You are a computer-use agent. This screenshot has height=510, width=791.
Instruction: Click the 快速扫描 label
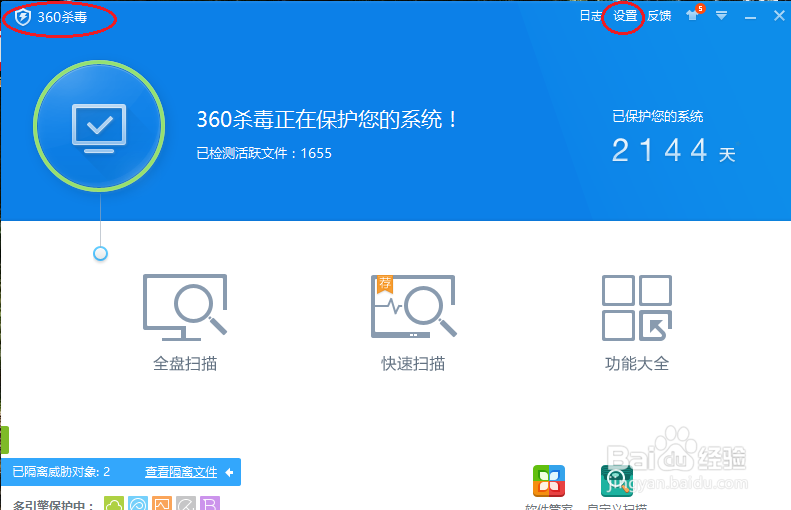(x=413, y=363)
